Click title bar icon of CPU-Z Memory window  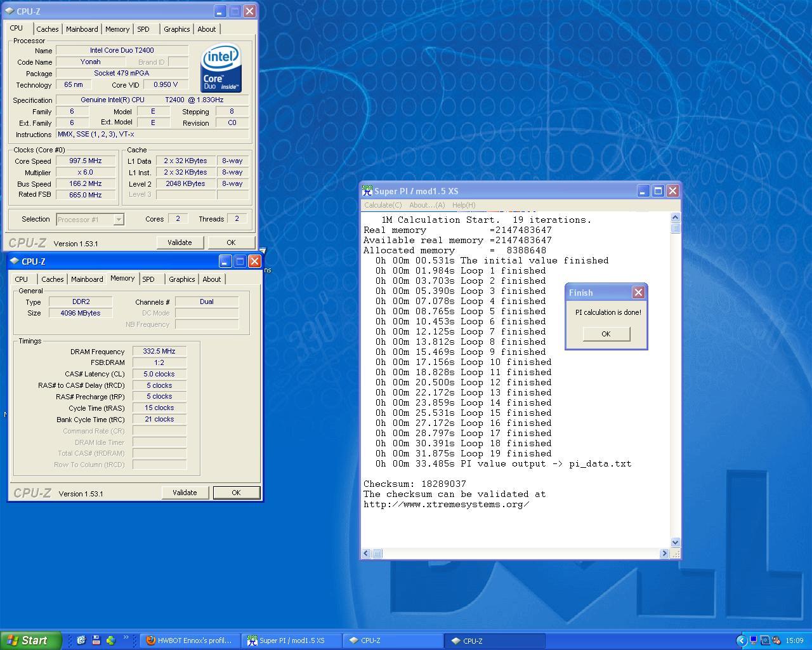[x=15, y=262]
